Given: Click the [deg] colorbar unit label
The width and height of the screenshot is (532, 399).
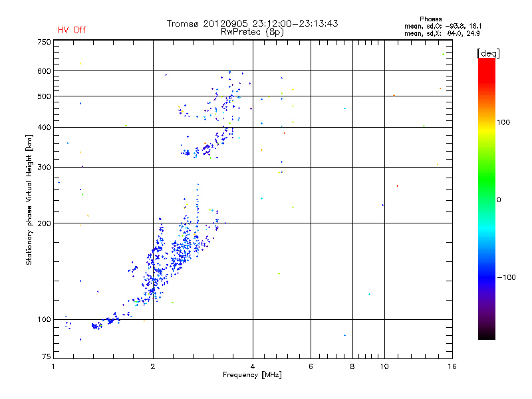Looking at the screenshot, I should 488,53.
